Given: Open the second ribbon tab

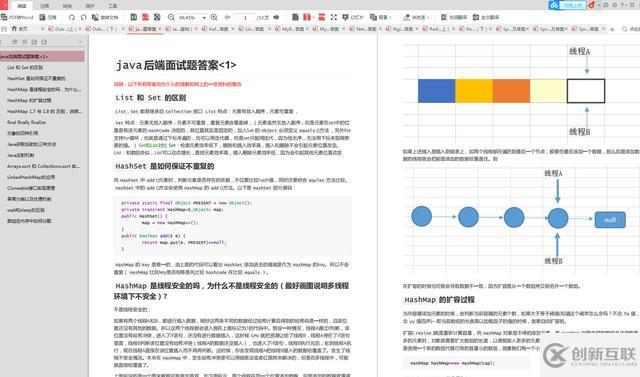Looking at the screenshot, I should (x=45, y=6).
